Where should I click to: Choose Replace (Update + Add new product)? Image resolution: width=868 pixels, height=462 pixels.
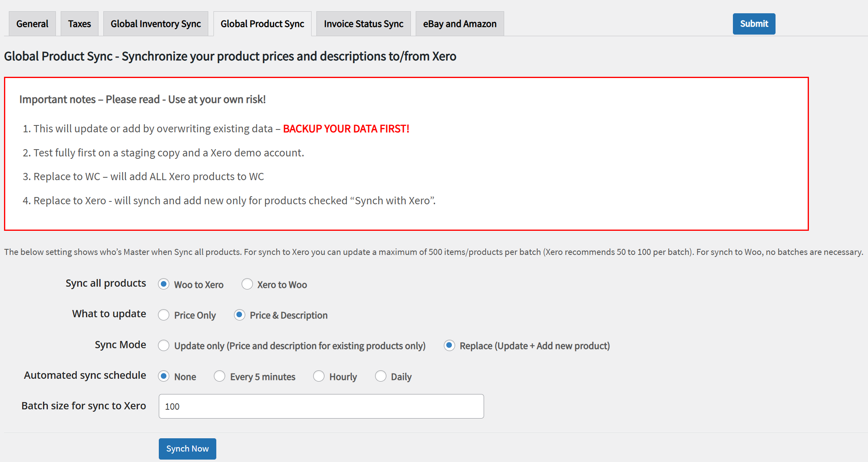(449, 345)
